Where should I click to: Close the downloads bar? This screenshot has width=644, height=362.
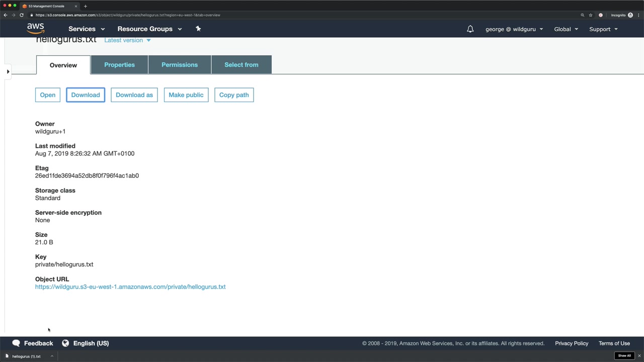pyautogui.click(x=639, y=356)
